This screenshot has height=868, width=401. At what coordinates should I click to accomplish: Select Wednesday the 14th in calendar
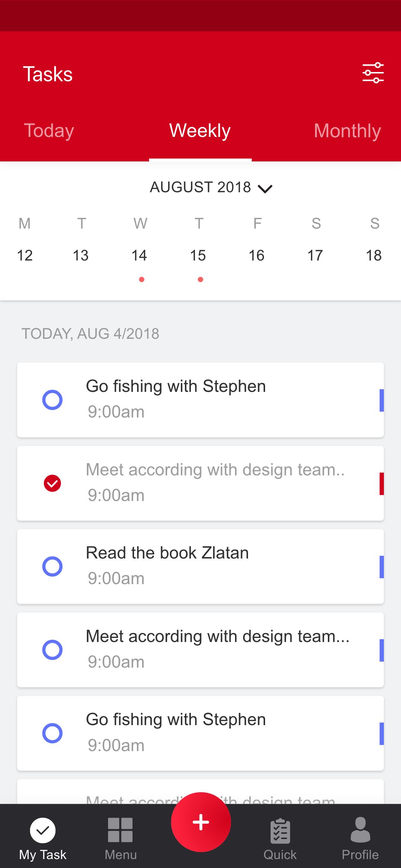tap(140, 255)
